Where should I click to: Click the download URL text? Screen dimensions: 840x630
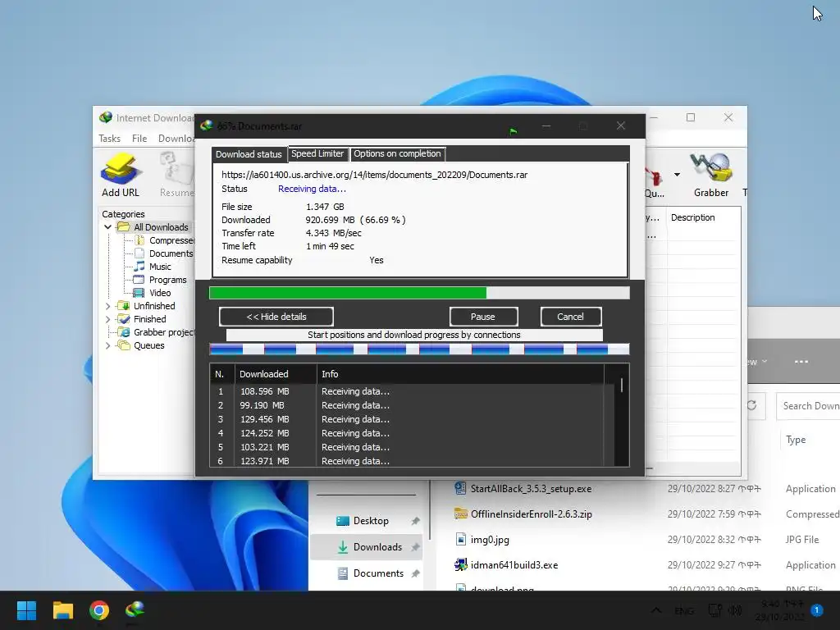tap(374, 175)
